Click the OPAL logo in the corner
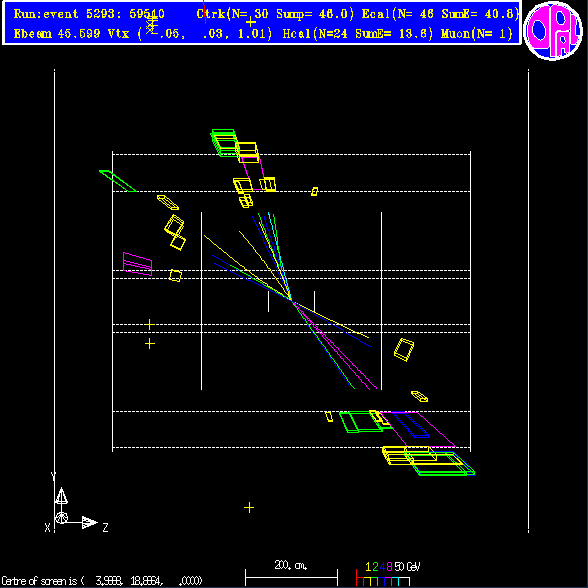 (553, 31)
